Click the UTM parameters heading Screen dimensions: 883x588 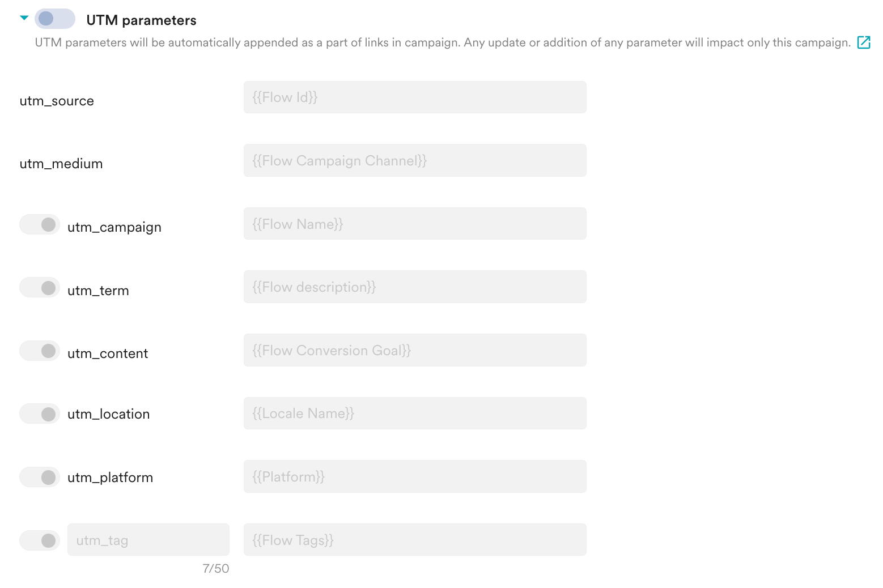click(141, 20)
